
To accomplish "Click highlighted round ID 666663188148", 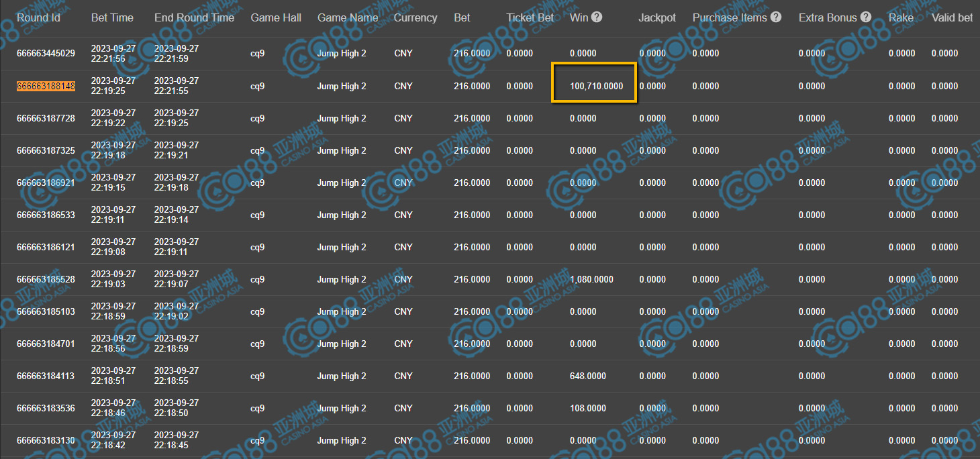I will click(46, 86).
